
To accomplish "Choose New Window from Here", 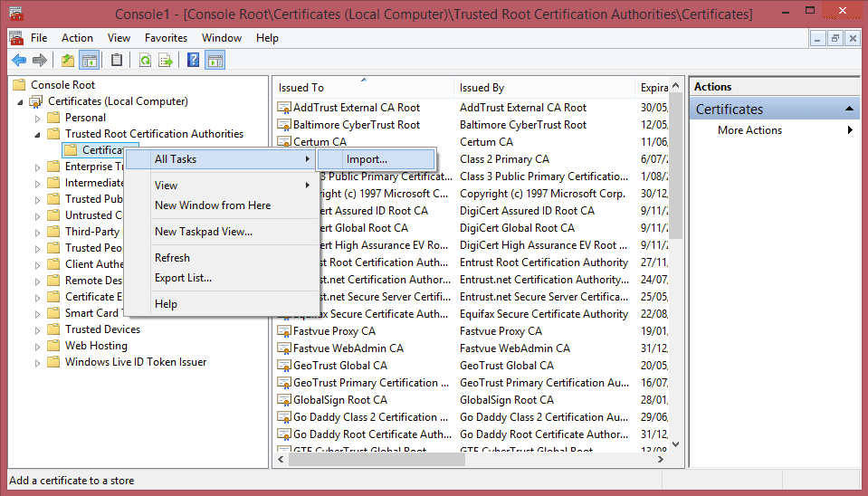I will 222,205.
